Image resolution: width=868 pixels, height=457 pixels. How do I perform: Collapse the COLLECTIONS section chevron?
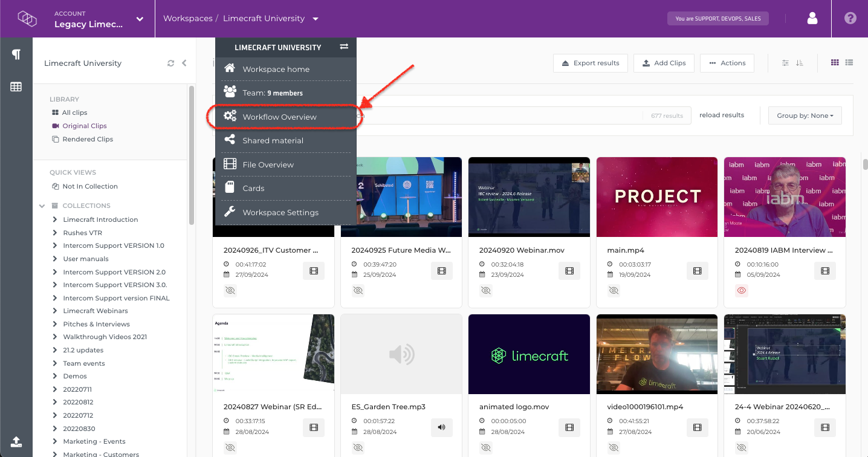click(42, 206)
